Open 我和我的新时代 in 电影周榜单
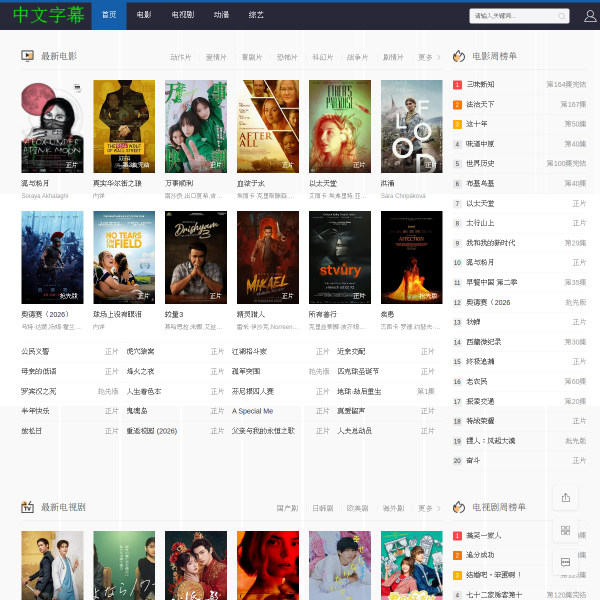This screenshot has height=600, width=600. click(490, 243)
